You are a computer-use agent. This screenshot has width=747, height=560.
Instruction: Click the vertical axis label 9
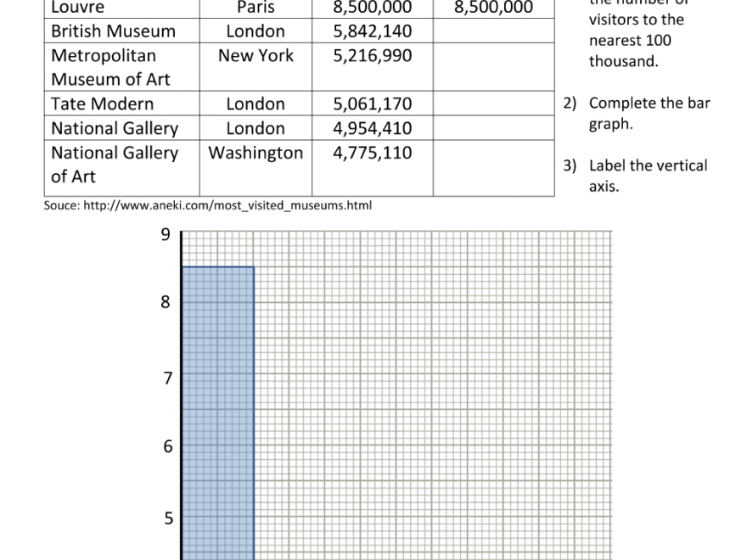point(166,234)
